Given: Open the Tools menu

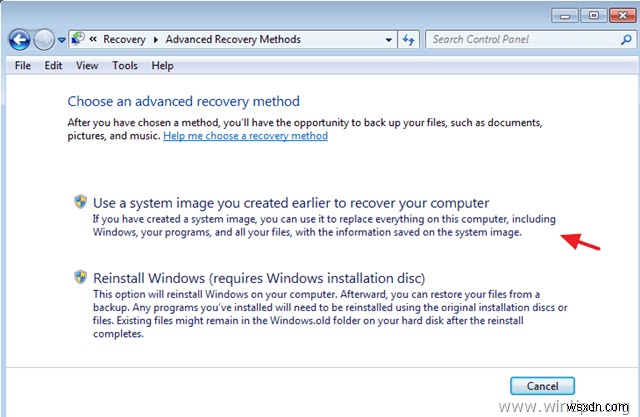Looking at the screenshot, I should tap(125, 66).
